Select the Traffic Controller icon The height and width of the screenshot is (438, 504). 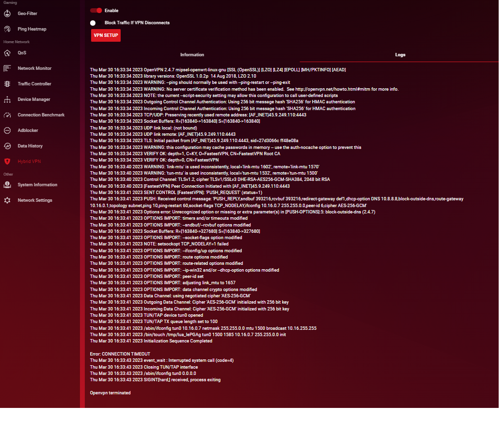click(7, 84)
